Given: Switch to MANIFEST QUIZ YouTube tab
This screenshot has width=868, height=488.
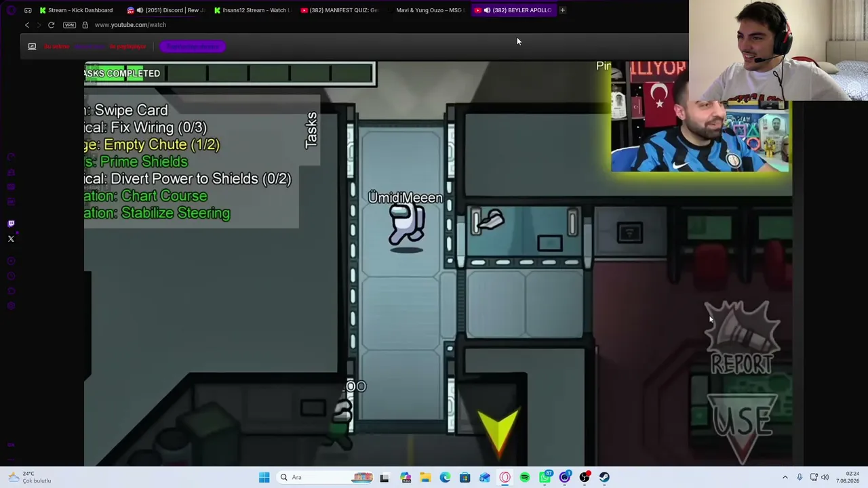Looking at the screenshot, I should click(339, 10).
